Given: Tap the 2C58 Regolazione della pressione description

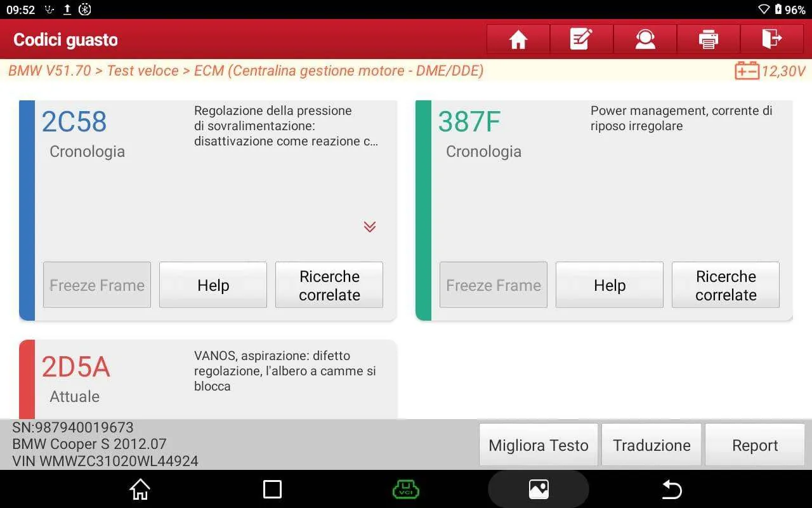Looking at the screenshot, I should click(286, 126).
